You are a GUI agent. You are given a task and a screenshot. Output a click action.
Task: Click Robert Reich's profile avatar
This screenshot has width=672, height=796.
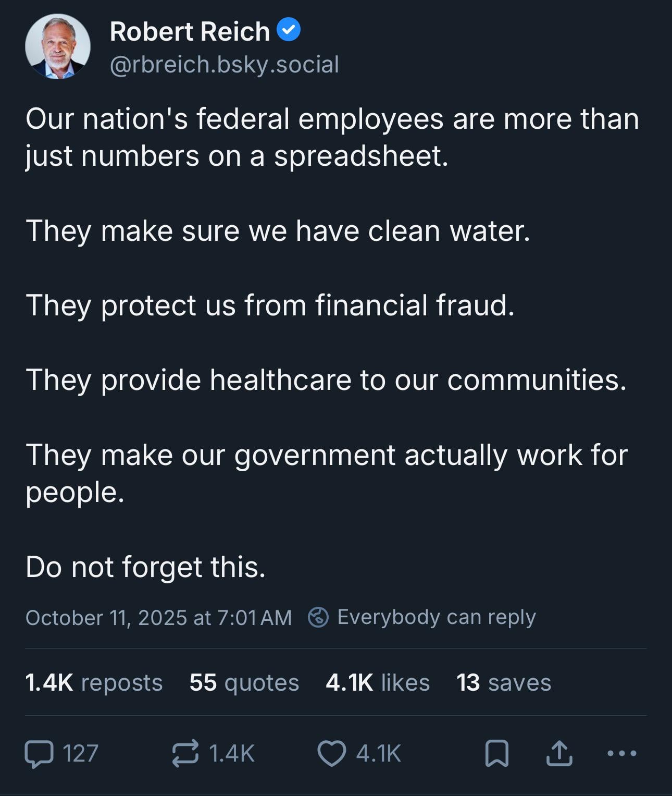coord(58,46)
